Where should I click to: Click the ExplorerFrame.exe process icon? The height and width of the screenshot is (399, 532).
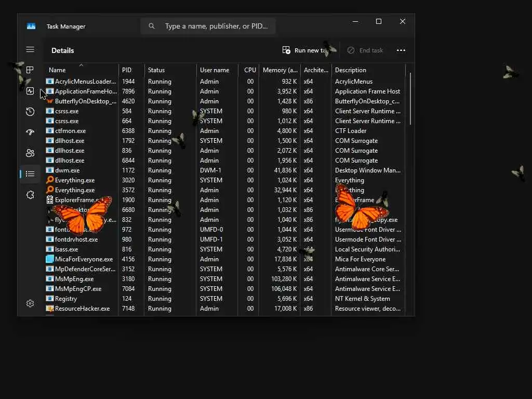tap(50, 200)
